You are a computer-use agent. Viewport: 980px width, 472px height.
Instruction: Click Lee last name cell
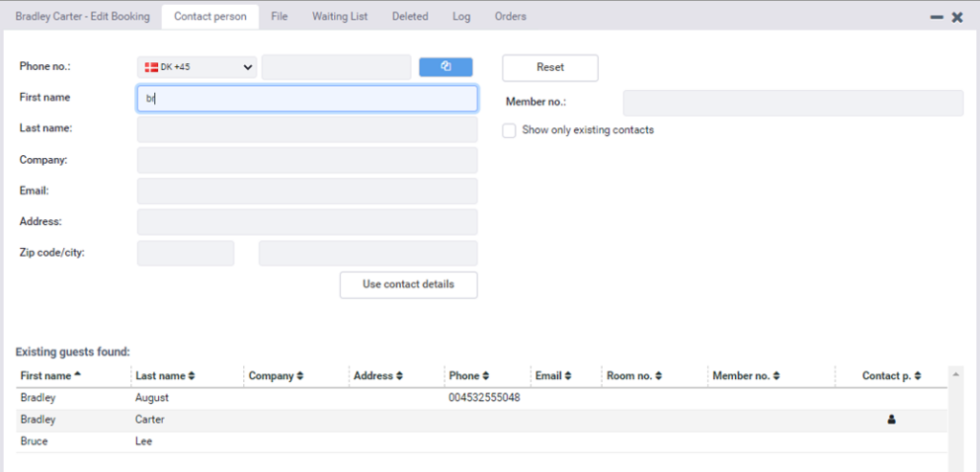[144, 441]
